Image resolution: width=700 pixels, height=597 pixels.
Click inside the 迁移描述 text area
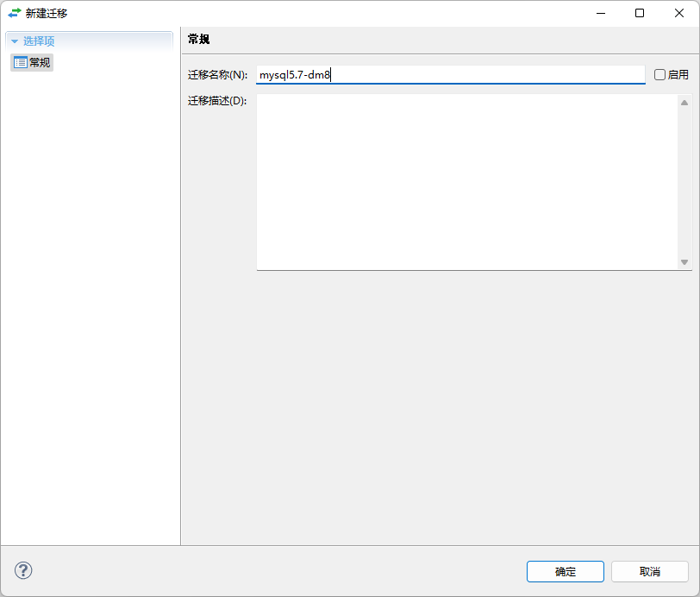(x=467, y=182)
